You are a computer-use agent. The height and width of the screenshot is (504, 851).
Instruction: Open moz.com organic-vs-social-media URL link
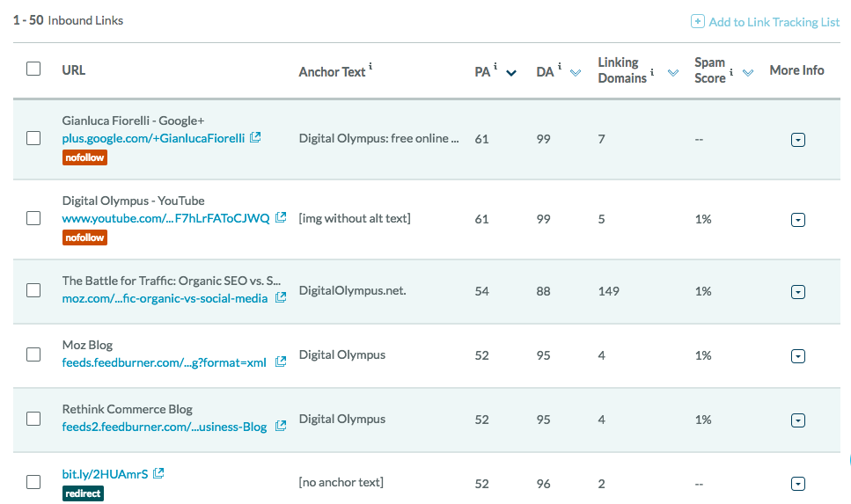click(x=165, y=298)
